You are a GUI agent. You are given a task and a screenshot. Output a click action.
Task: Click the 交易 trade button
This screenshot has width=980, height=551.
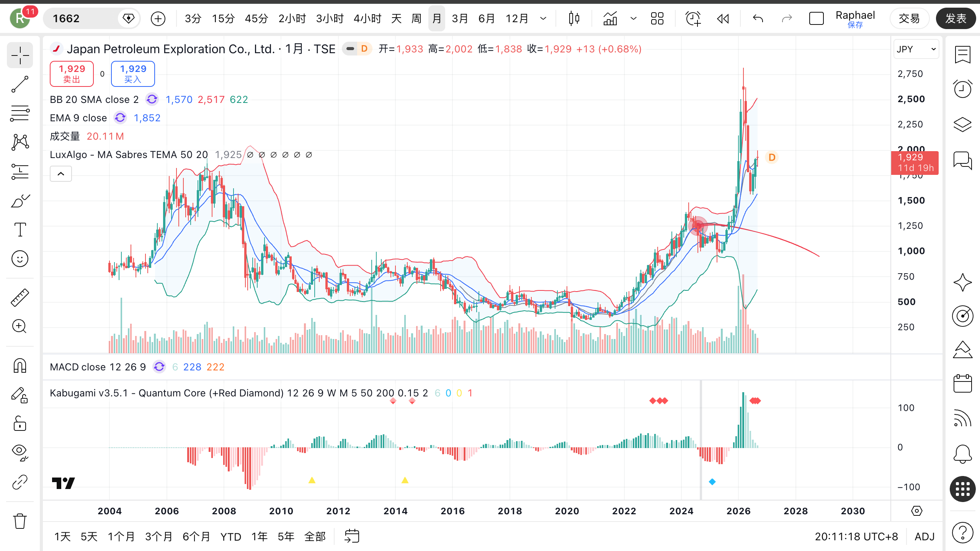tap(909, 18)
